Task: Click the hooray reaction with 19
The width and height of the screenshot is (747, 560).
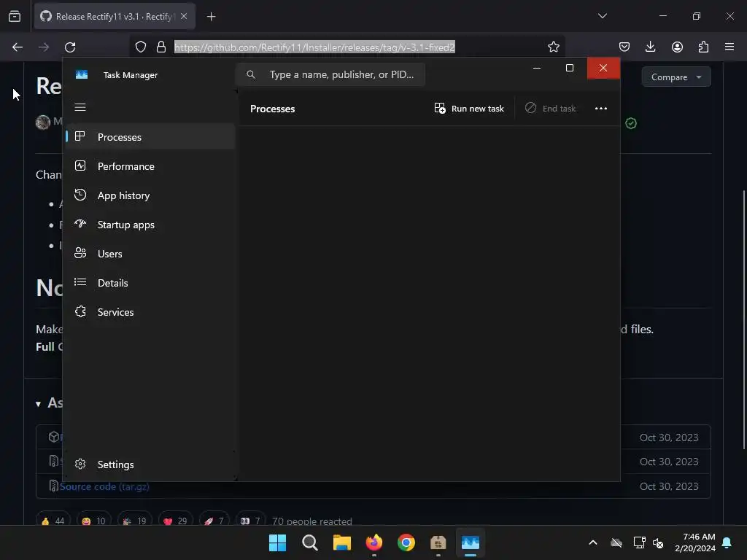Action: tap(134, 521)
